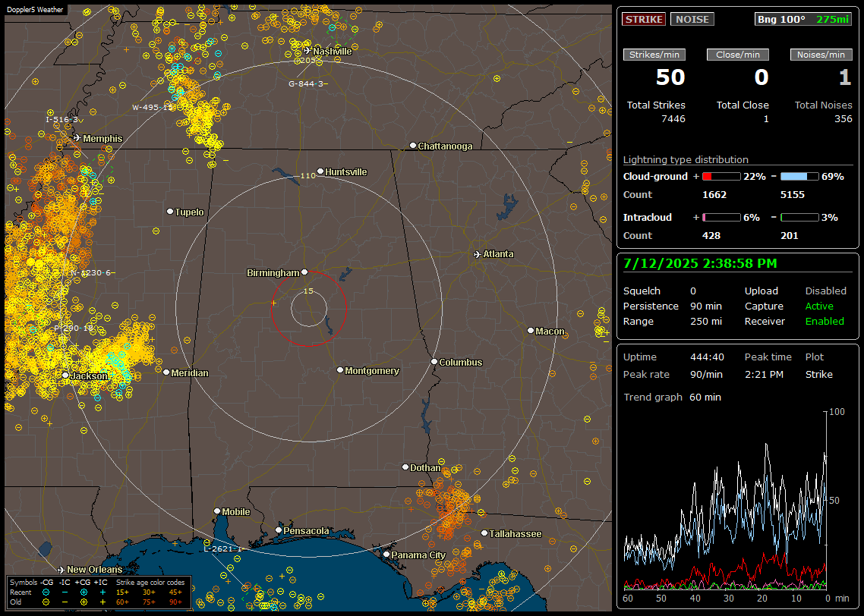Click the storm cell label G-844-3

point(308,83)
